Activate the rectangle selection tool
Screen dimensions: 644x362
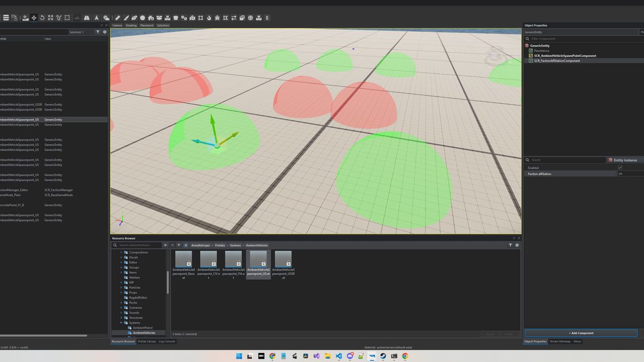pyautogui.click(x=67, y=18)
